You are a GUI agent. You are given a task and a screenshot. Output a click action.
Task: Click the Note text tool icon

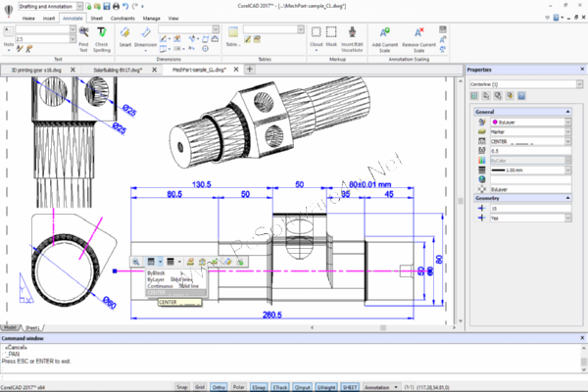click(x=8, y=32)
